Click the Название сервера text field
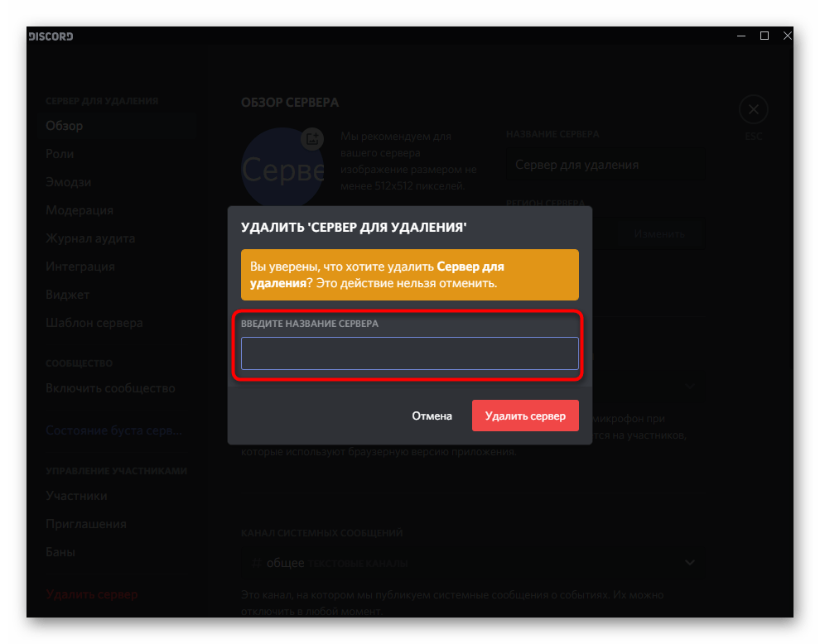 tap(605, 165)
